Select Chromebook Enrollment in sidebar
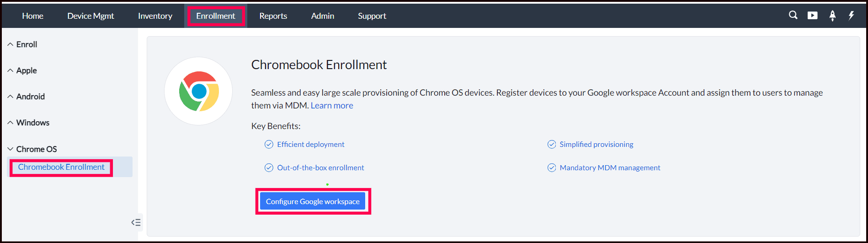This screenshot has height=243, width=868. (61, 167)
